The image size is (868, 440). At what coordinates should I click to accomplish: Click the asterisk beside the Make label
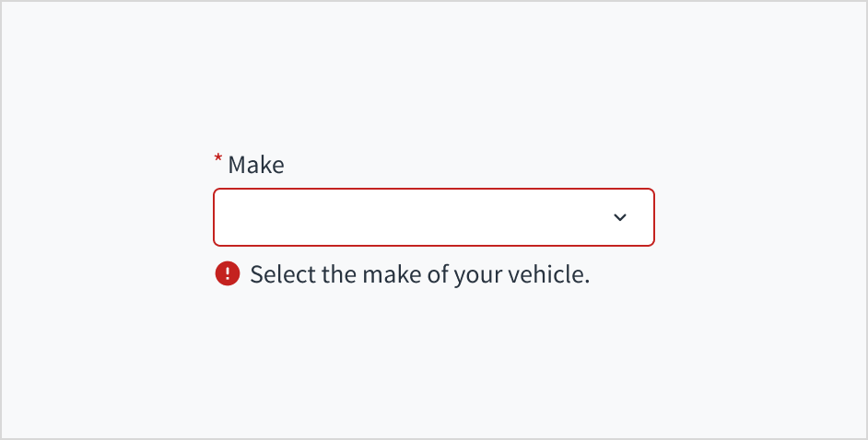(218, 161)
